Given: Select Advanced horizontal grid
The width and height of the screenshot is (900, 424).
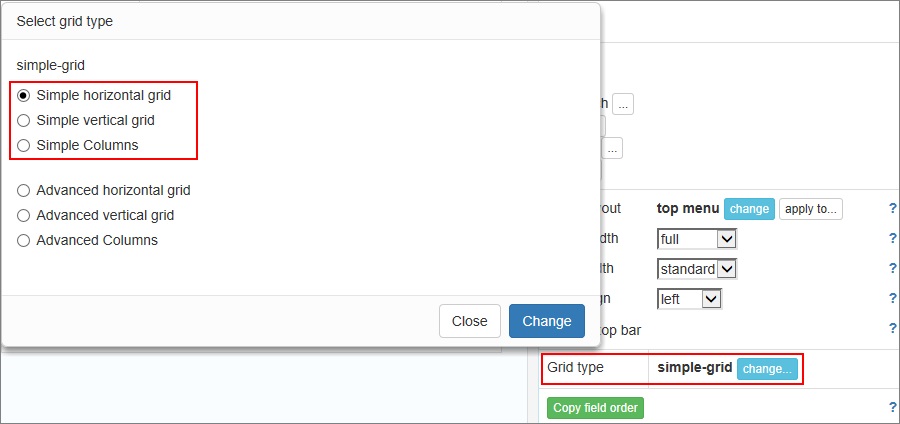Looking at the screenshot, I should [x=24, y=191].
